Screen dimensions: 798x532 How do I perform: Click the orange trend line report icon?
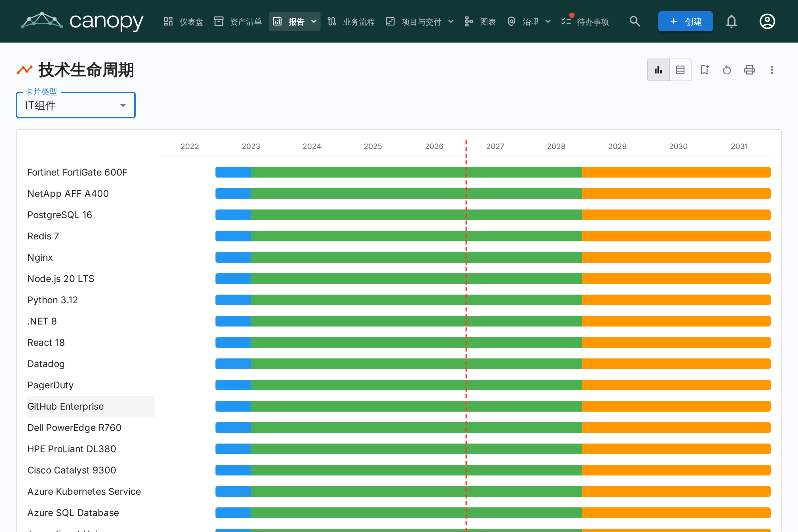pos(24,70)
